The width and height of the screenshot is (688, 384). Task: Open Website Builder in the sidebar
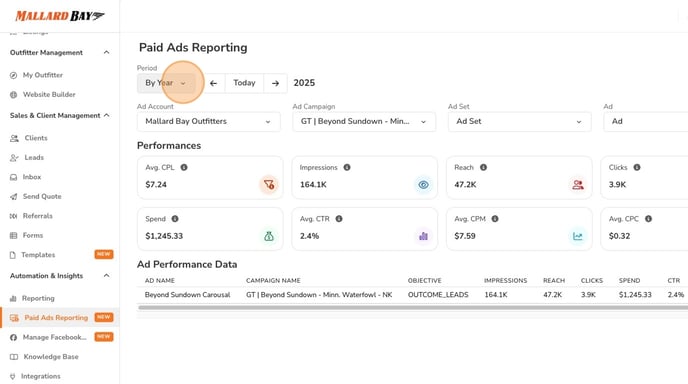coord(49,94)
